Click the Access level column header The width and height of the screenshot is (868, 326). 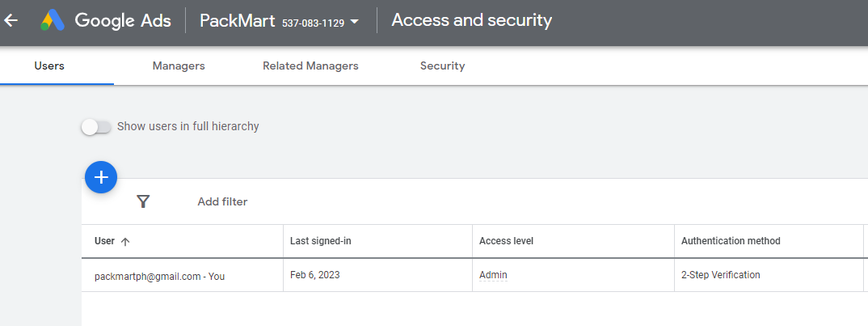pos(506,241)
